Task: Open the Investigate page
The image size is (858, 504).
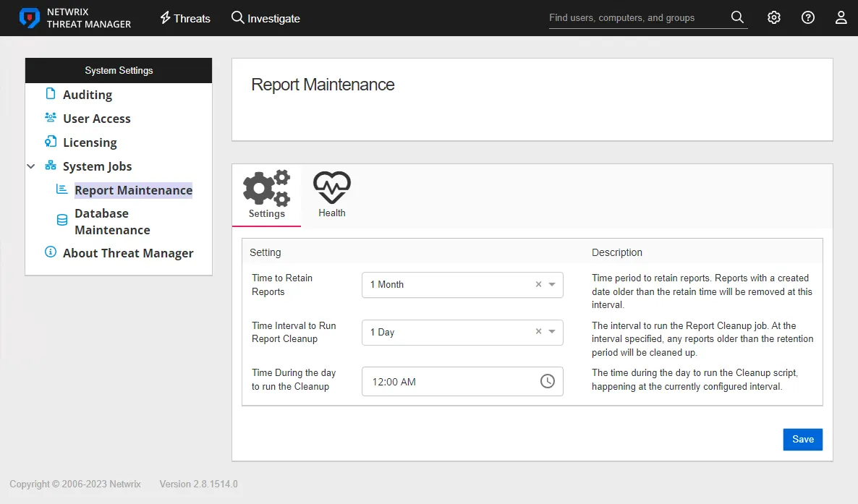Action: click(x=266, y=18)
